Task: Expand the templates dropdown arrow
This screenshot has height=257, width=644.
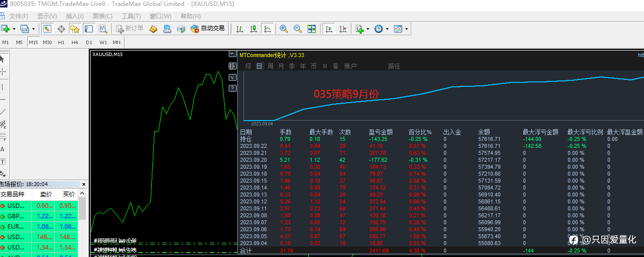Action: click(407, 29)
